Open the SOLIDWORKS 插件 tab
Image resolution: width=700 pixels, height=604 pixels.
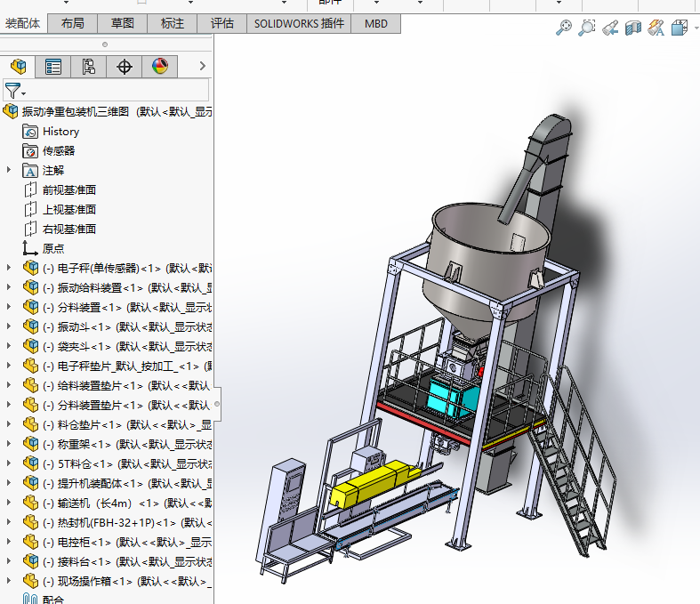click(299, 24)
